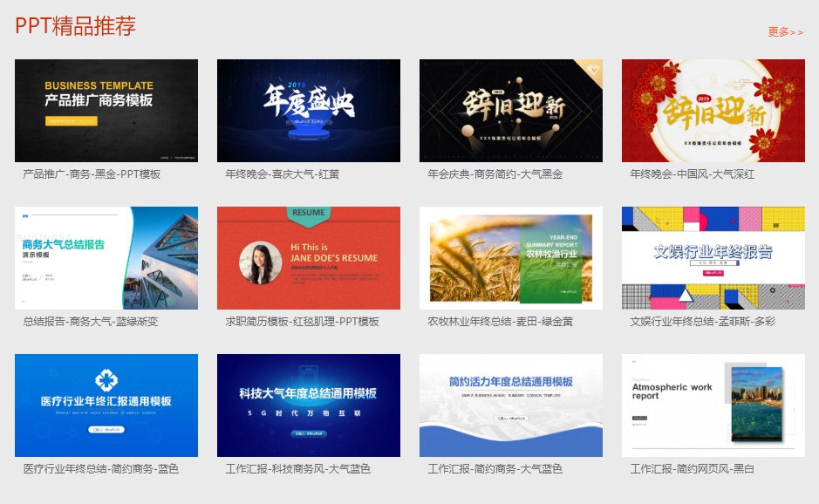Open the 文娱行业年终总结-孟菲斯-多彩 title link
819x504 pixels.
pos(702,322)
